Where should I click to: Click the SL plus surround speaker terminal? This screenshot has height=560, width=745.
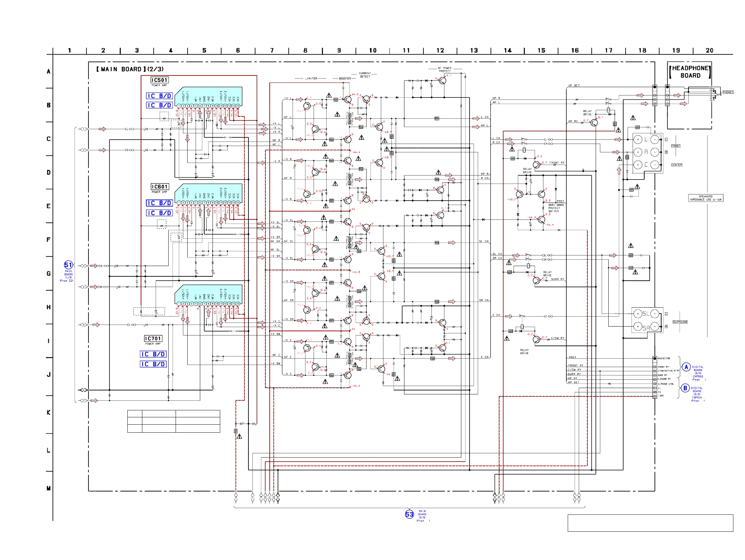pos(638,314)
